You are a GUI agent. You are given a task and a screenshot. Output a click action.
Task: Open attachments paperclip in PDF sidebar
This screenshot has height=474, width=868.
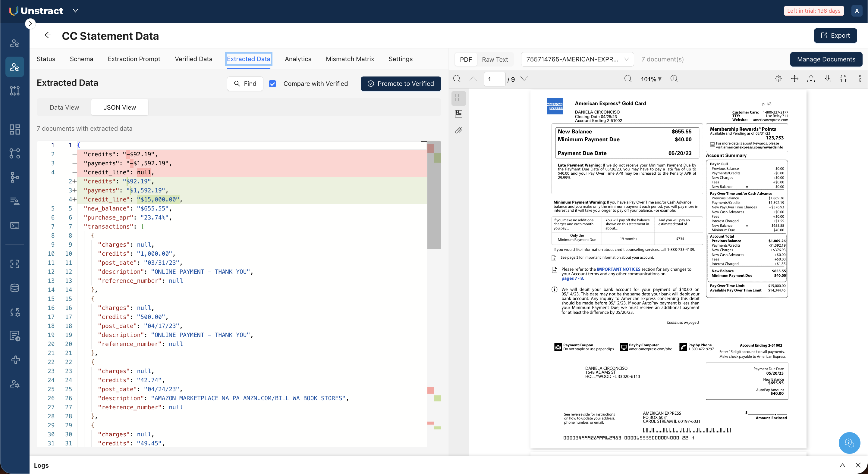pos(459,130)
